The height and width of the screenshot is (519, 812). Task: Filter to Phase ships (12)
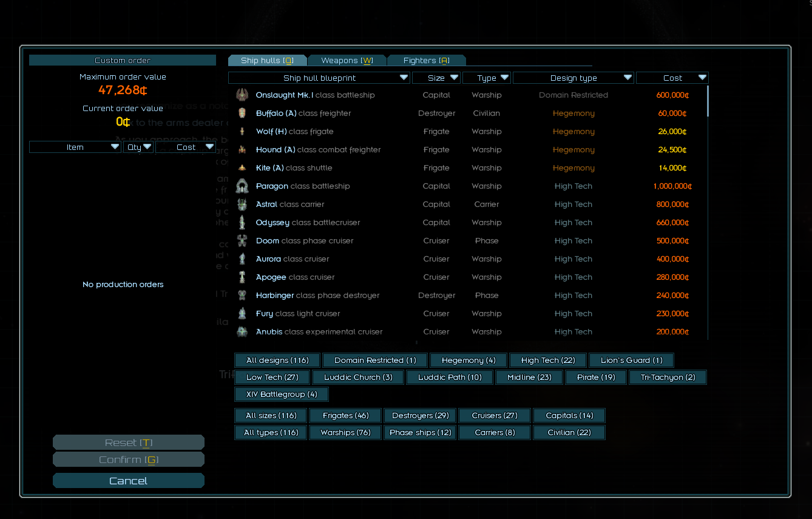(420, 432)
